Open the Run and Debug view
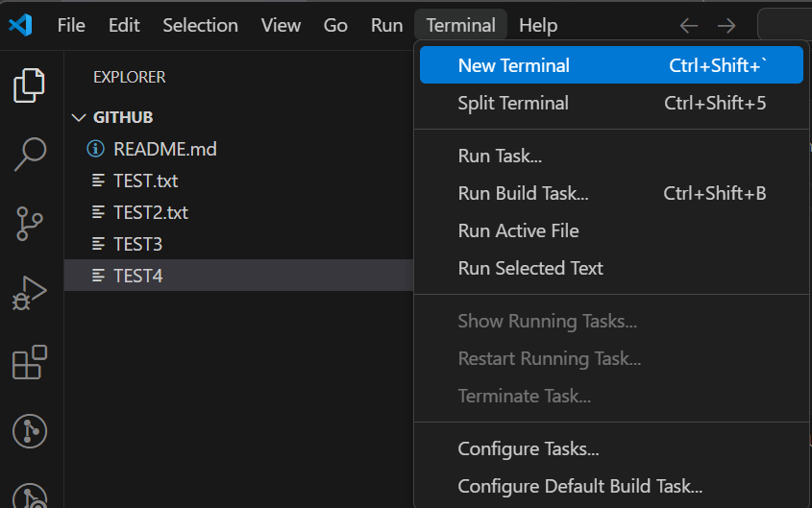812x508 pixels. pyautogui.click(x=30, y=293)
